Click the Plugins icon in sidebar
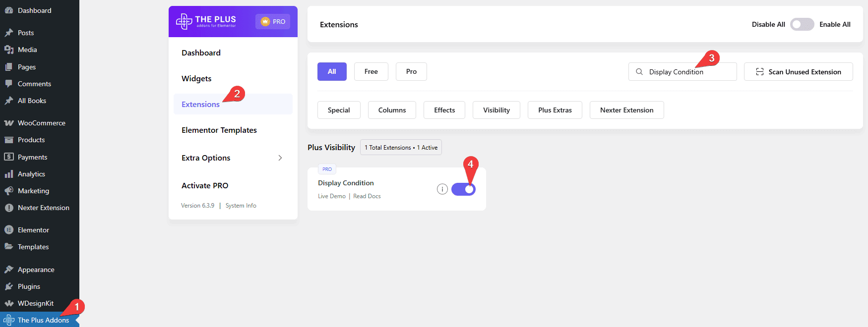Viewport: 868px width, 327px height. tap(9, 286)
